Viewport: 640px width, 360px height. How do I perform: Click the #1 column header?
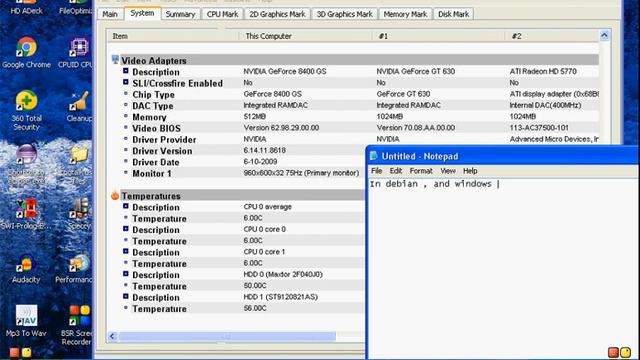point(438,36)
